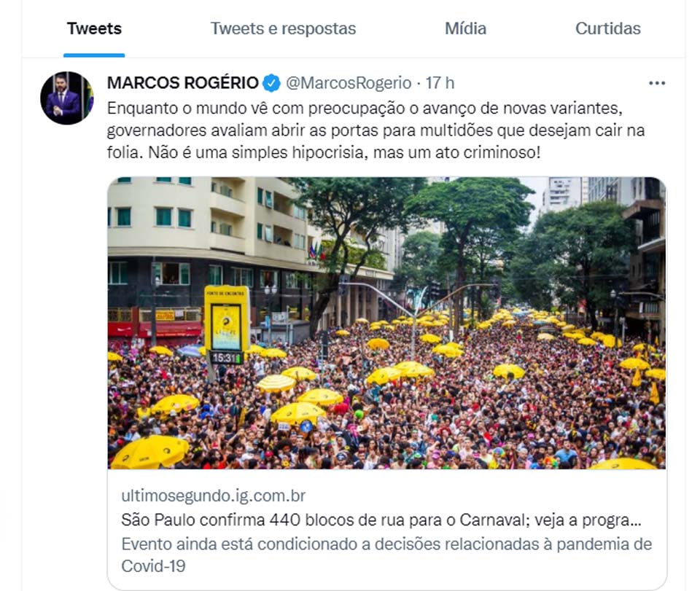Open the Mídia tab
This screenshot has height=591, width=700.
[x=465, y=28]
